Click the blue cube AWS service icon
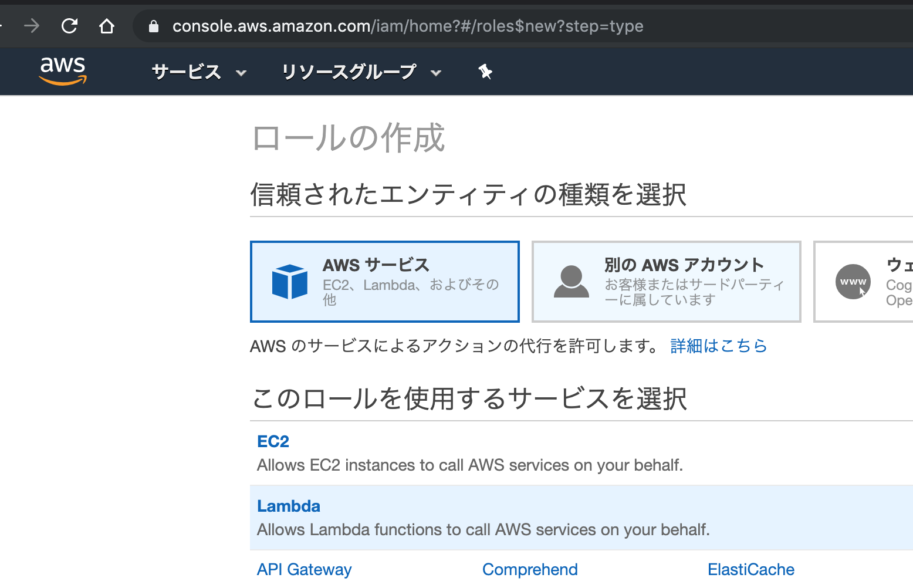 click(290, 282)
